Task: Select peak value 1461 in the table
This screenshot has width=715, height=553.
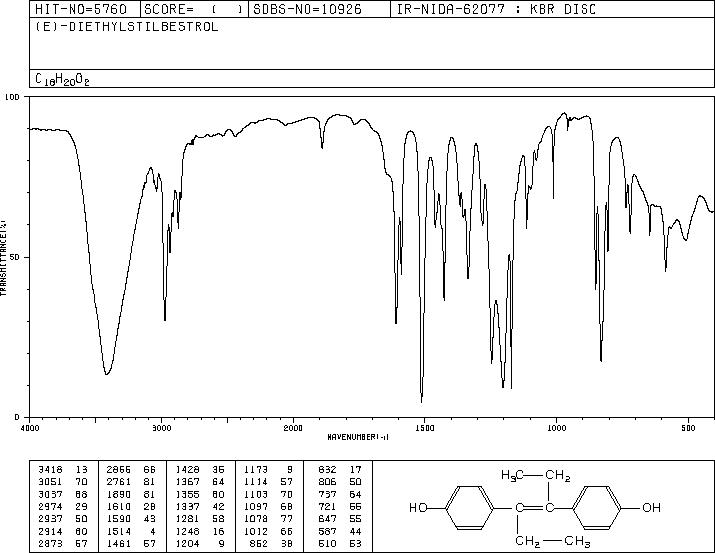Action: pyautogui.click(x=119, y=544)
